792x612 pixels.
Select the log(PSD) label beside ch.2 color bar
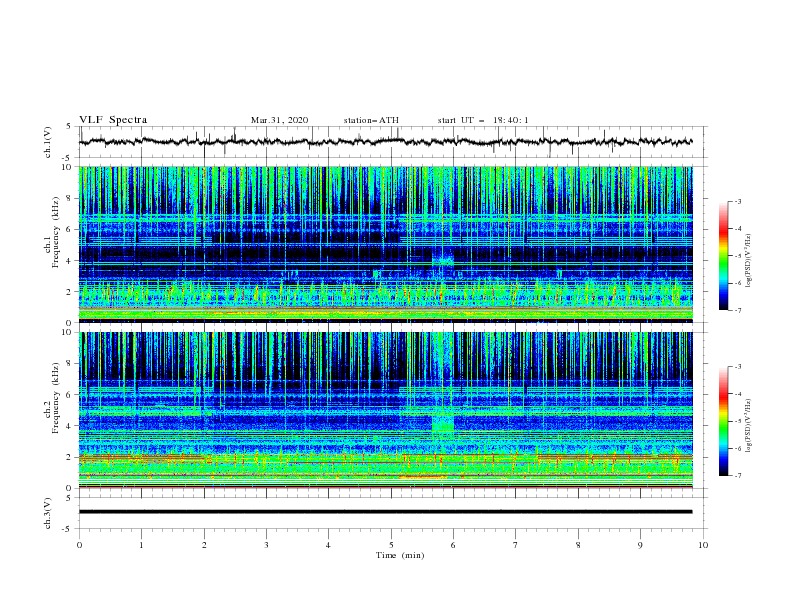pyautogui.click(x=749, y=425)
